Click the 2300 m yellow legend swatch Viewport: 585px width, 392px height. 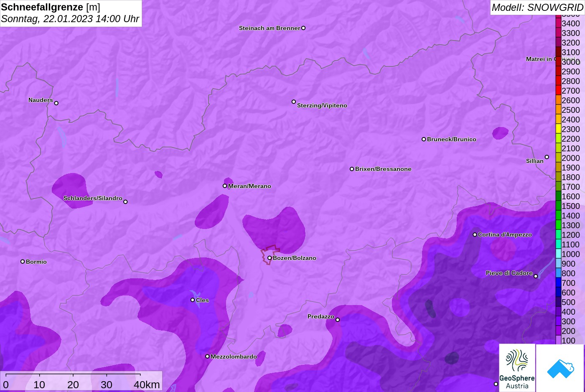coord(558,129)
